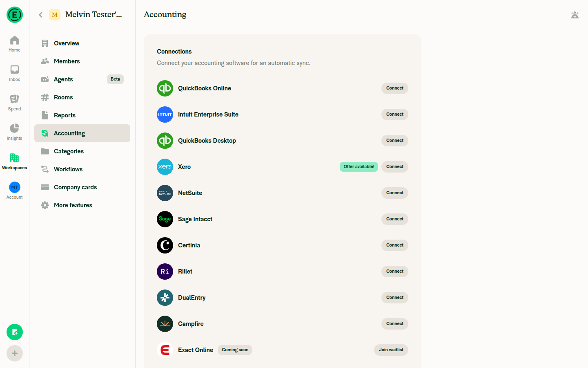Open Agents menu item
The width and height of the screenshot is (588, 368).
click(x=82, y=79)
